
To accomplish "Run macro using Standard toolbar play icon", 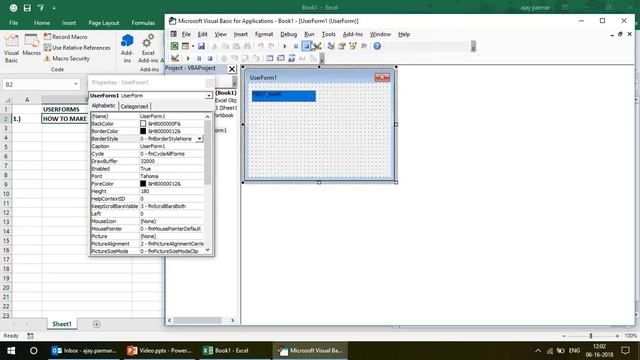I will (x=285, y=46).
